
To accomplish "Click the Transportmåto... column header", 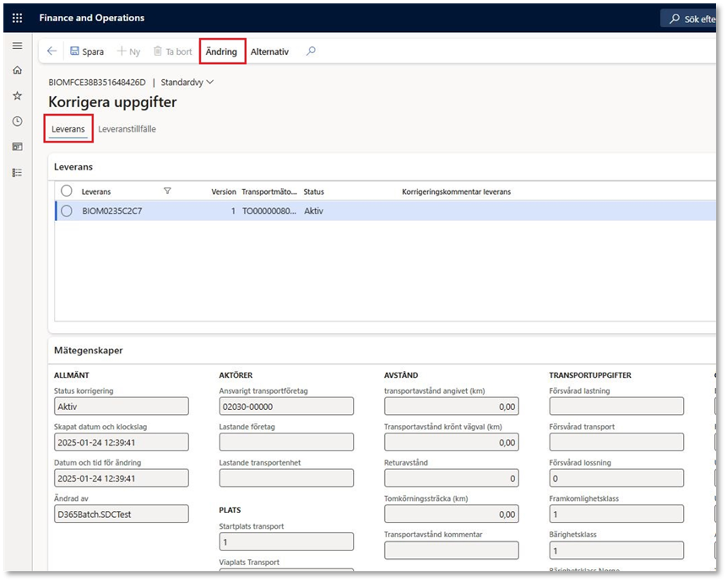I will tap(269, 192).
